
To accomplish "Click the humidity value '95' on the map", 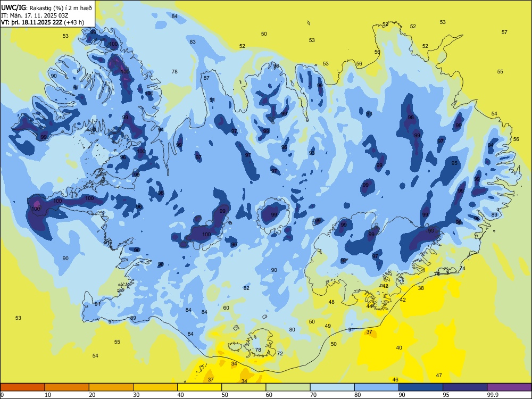I will [454, 163].
